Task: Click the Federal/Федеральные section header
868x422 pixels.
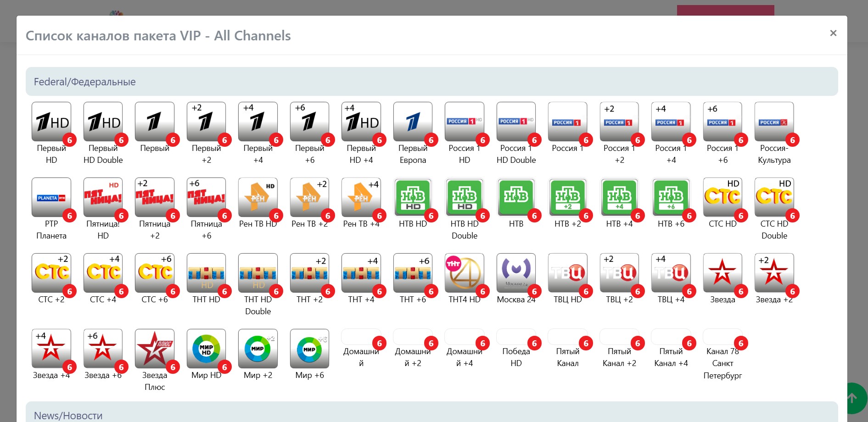Action: (84, 82)
